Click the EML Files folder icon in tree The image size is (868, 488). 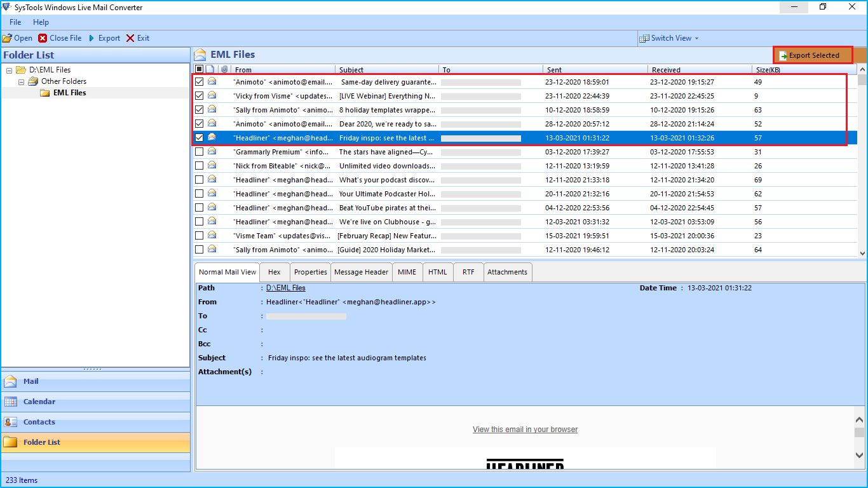pyautogui.click(x=44, y=93)
